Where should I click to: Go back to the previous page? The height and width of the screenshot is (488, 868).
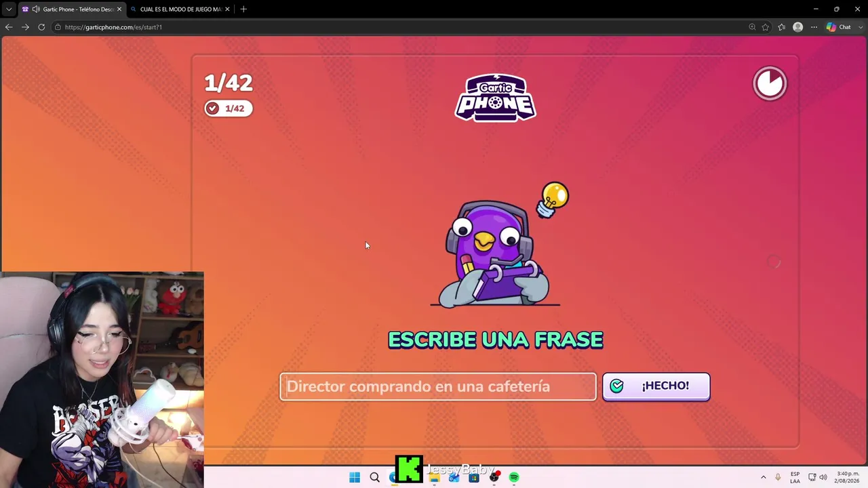click(x=9, y=27)
